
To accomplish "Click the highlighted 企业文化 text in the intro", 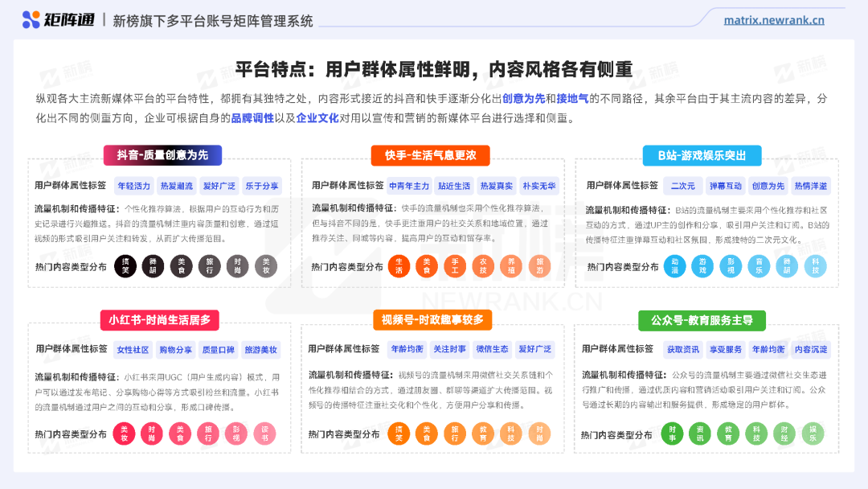I will [317, 118].
